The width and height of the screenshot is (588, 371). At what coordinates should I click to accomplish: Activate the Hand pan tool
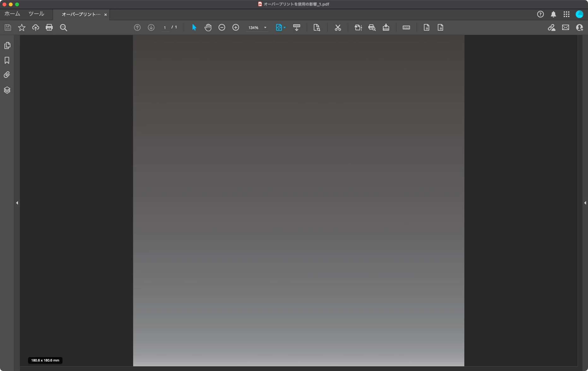pyautogui.click(x=208, y=28)
